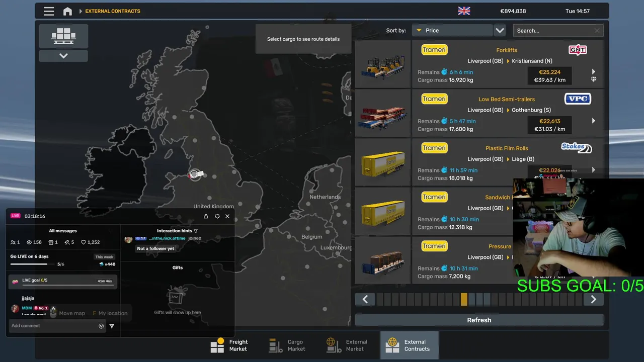Viewport: 644px width, 362px height.
Task: Open the Plastic Film Rolls trailer thumbnail
Action: [x=383, y=162]
